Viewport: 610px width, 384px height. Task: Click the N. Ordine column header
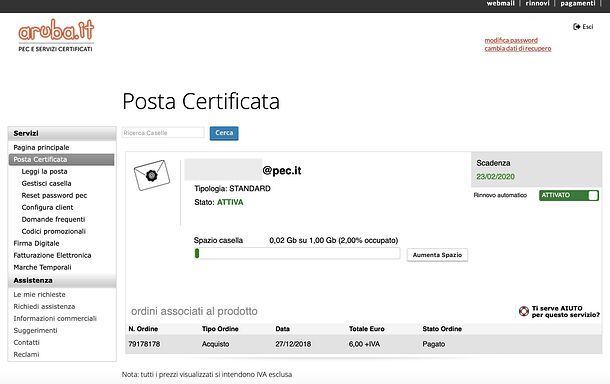143,329
